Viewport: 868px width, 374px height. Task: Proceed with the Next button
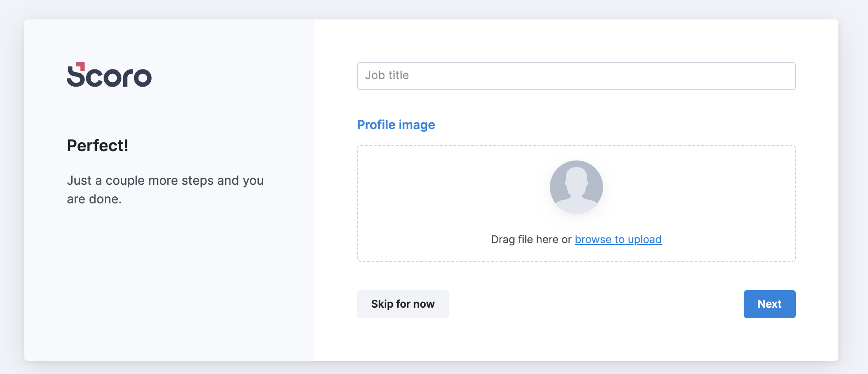(769, 304)
